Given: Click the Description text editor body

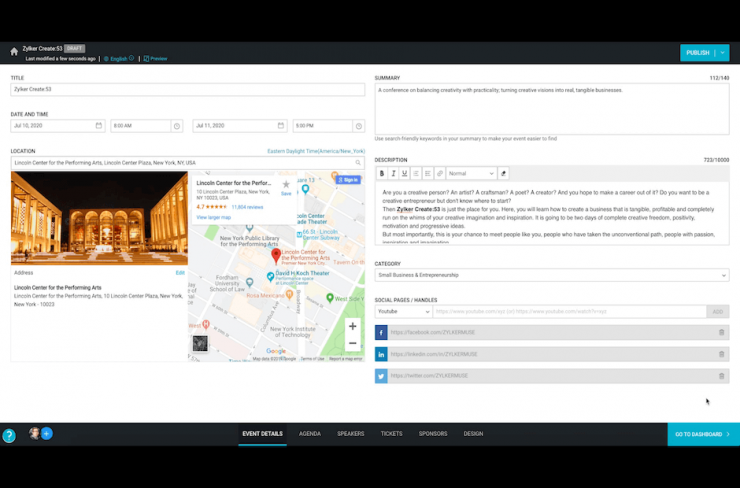Looking at the screenshot, I should coord(552,213).
